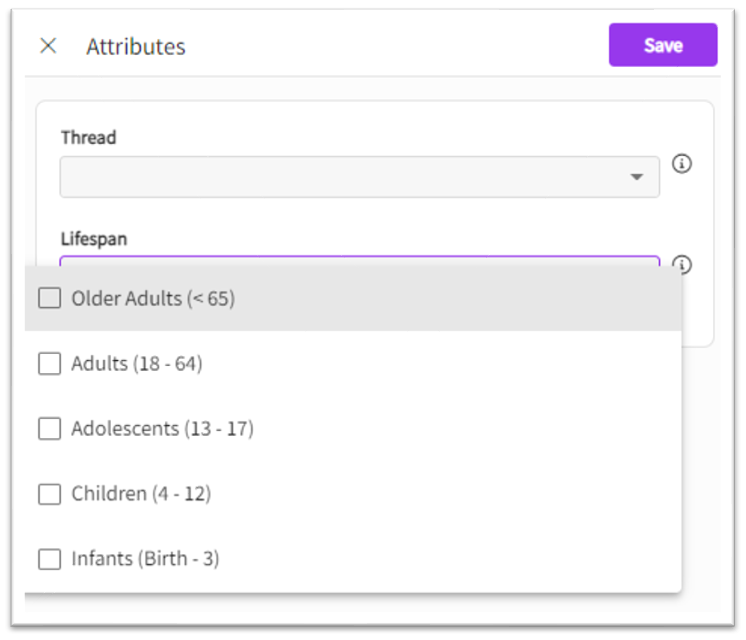Viewport: 746px width, 640px height.
Task: Expand the Thread dropdown arrow
Action: (637, 177)
